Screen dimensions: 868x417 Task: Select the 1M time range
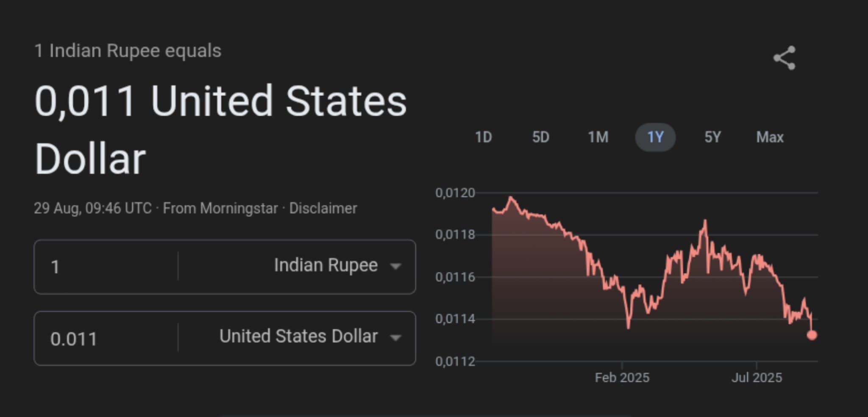click(598, 137)
